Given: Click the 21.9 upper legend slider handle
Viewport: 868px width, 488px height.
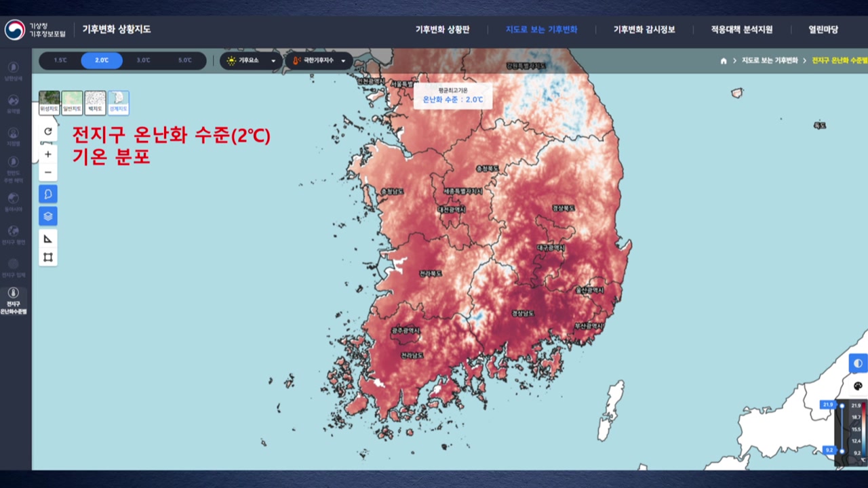Looking at the screenshot, I should (842, 405).
